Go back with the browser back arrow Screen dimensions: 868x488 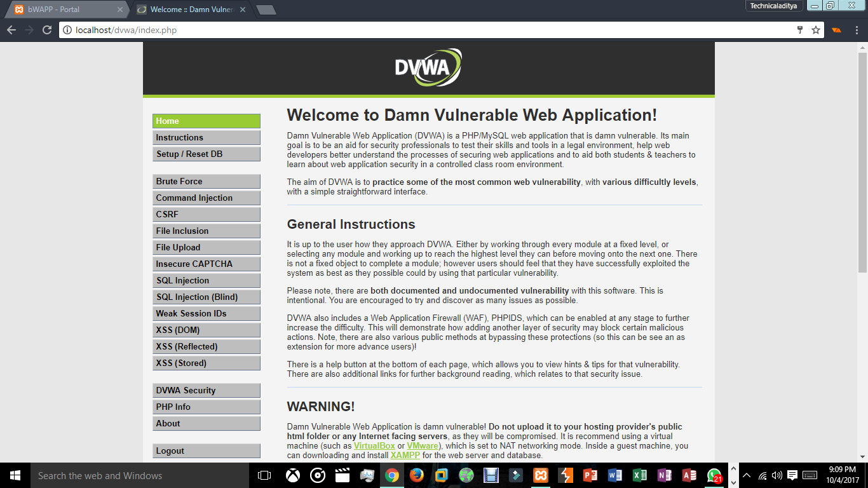(x=11, y=30)
